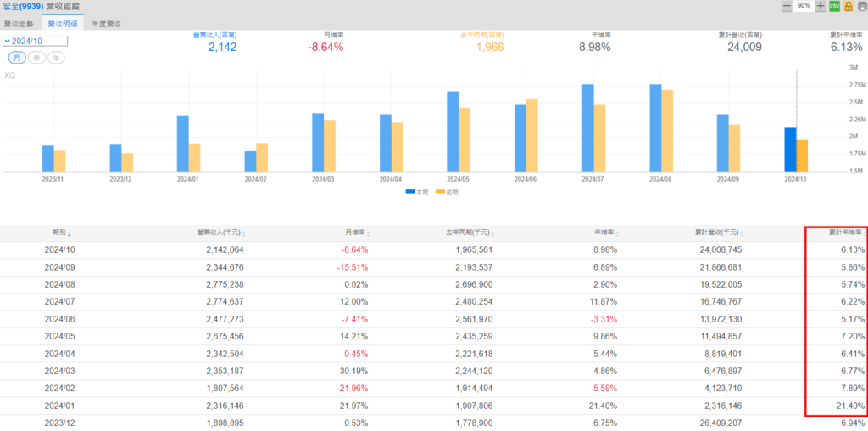Click cumulative growth value 5.17%
Image resolution: width=868 pixels, height=431 pixels.
(x=854, y=319)
